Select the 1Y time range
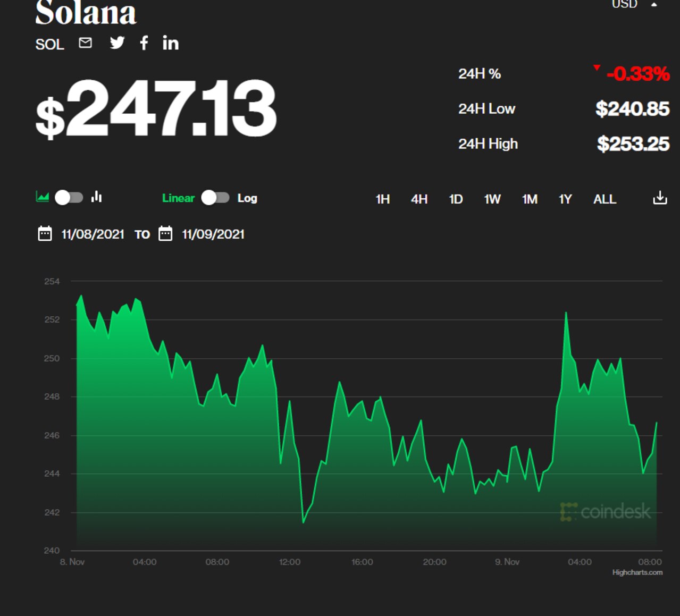Screen dimensions: 680x616 [x=565, y=199]
